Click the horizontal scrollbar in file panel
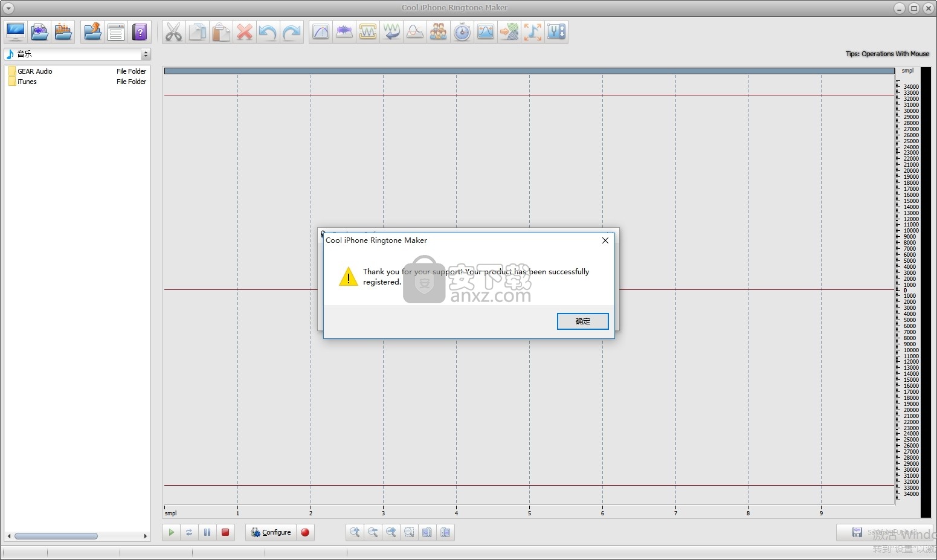The image size is (937, 560). [x=56, y=536]
